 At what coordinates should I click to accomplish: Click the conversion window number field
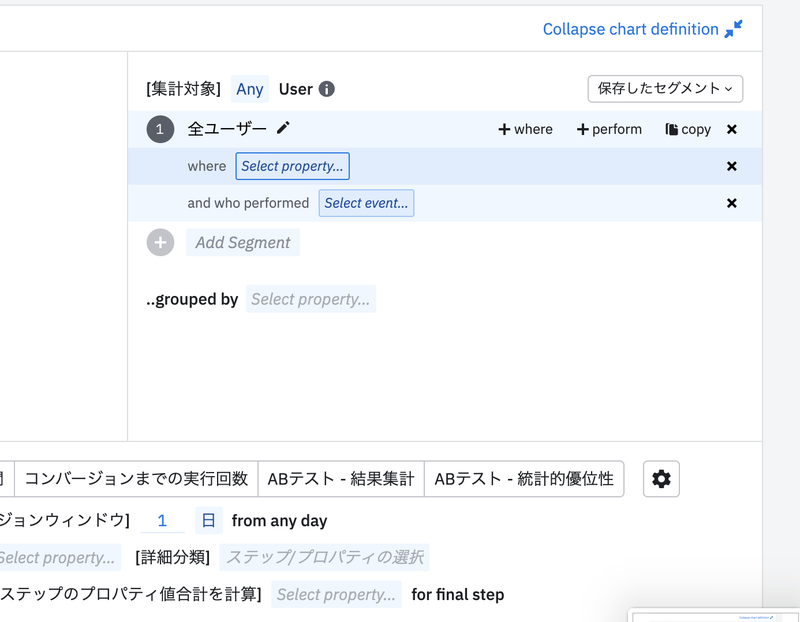coord(163,520)
